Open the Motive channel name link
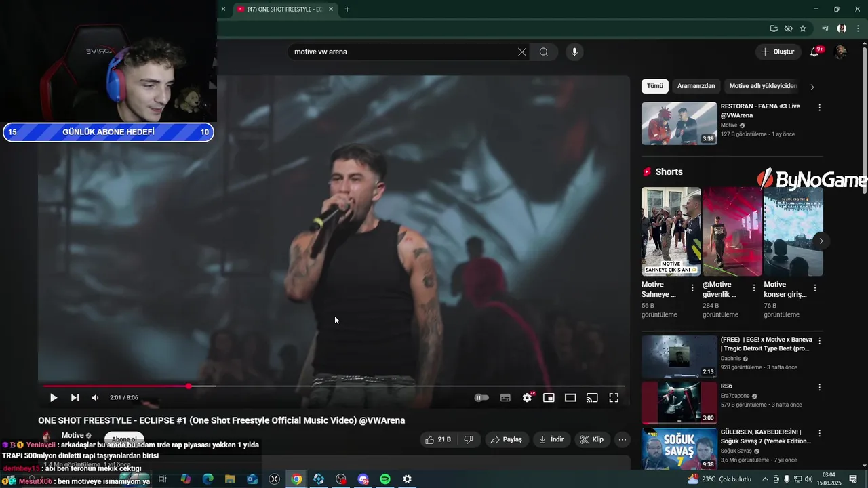 tap(73, 435)
